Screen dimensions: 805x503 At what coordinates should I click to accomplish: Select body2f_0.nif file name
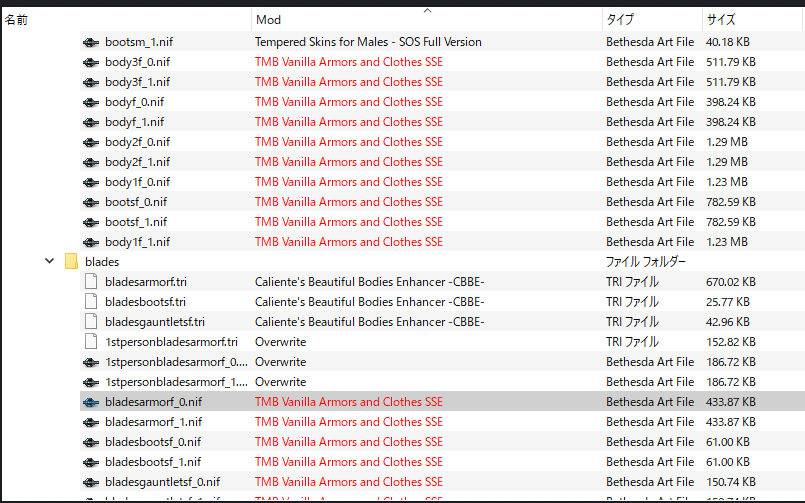138,142
